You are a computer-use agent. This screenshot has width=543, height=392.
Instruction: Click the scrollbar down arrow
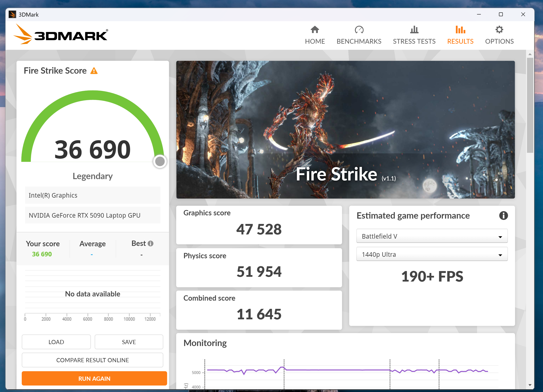click(530, 385)
